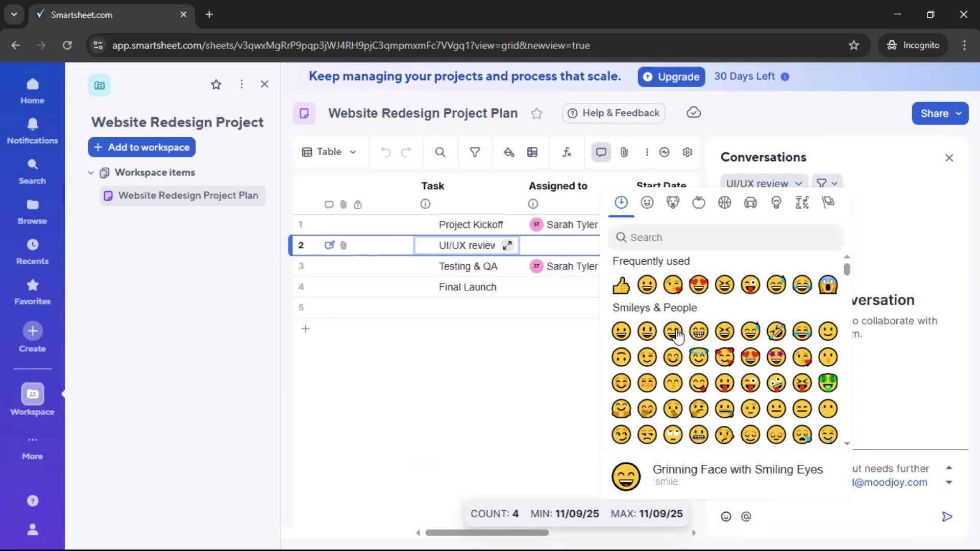Image resolution: width=980 pixels, height=551 pixels.
Task: Expand the UI/UX review conversation filter dropdown
Action: click(x=764, y=183)
